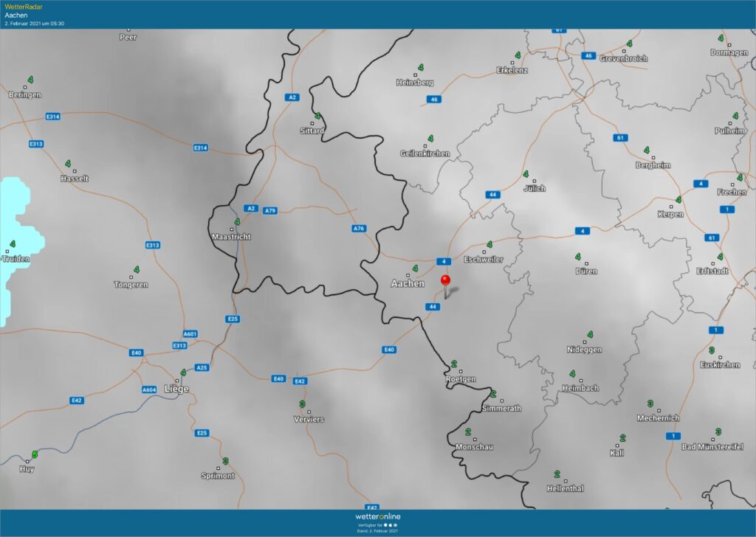Screen dimensions: 756x537
Task: Click the A601 highway shield near Liège
Action: 190,333
